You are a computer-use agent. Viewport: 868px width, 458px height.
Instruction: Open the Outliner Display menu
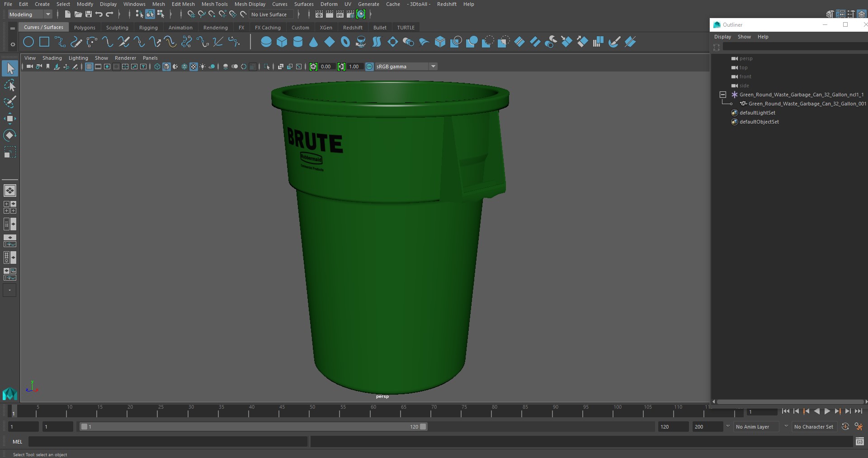722,37
